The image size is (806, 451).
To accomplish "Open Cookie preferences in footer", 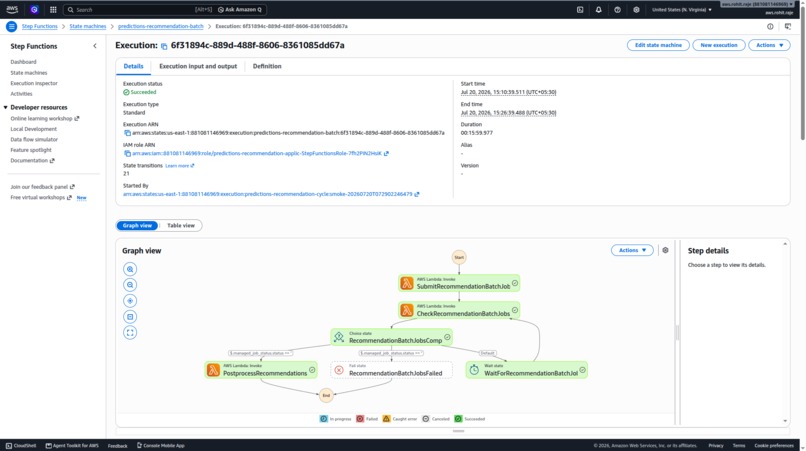I will click(x=774, y=445).
